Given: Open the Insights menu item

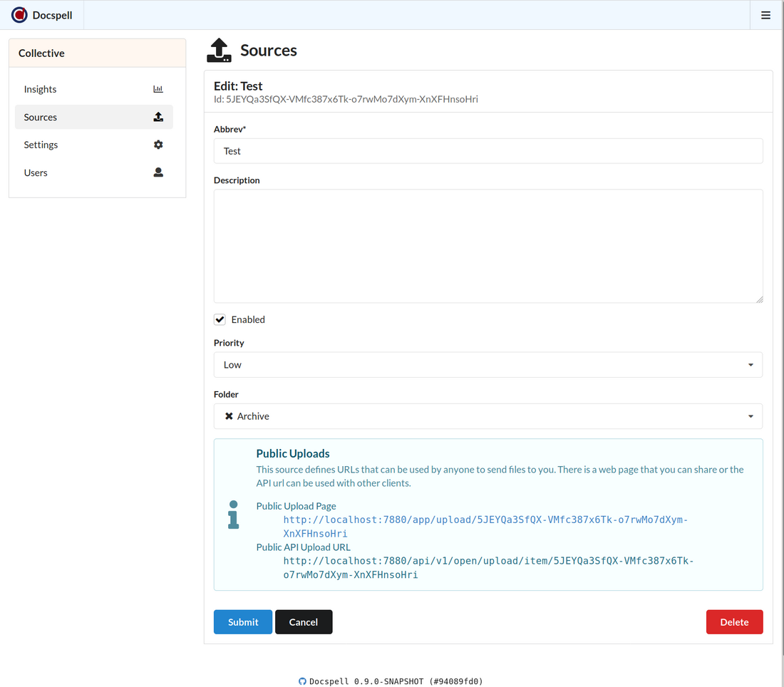Looking at the screenshot, I should click(41, 89).
